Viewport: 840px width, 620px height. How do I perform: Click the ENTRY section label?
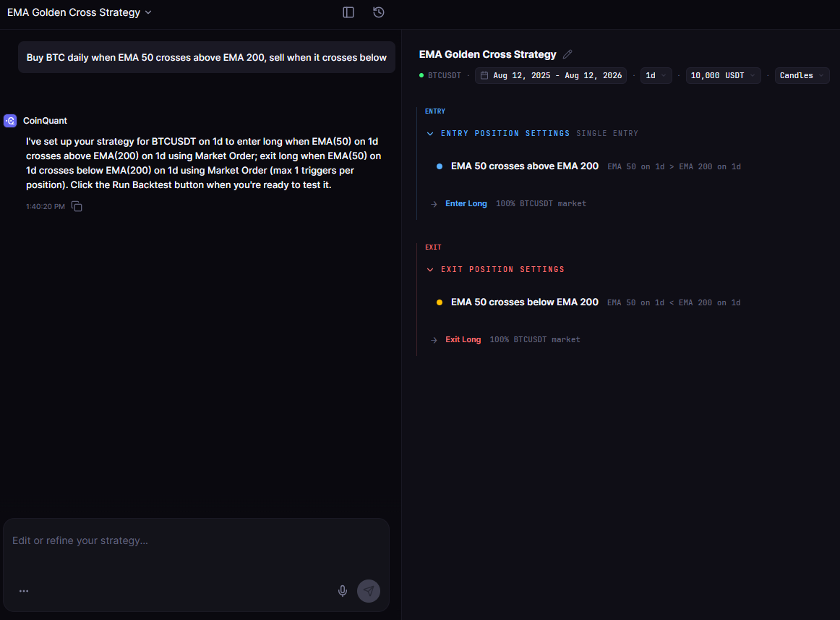point(435,111)
